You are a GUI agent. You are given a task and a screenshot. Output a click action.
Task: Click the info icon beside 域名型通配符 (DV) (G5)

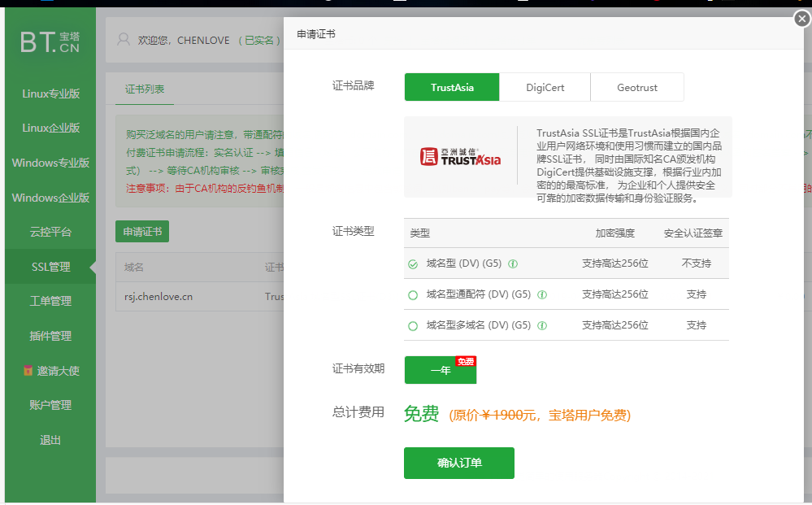542,294
